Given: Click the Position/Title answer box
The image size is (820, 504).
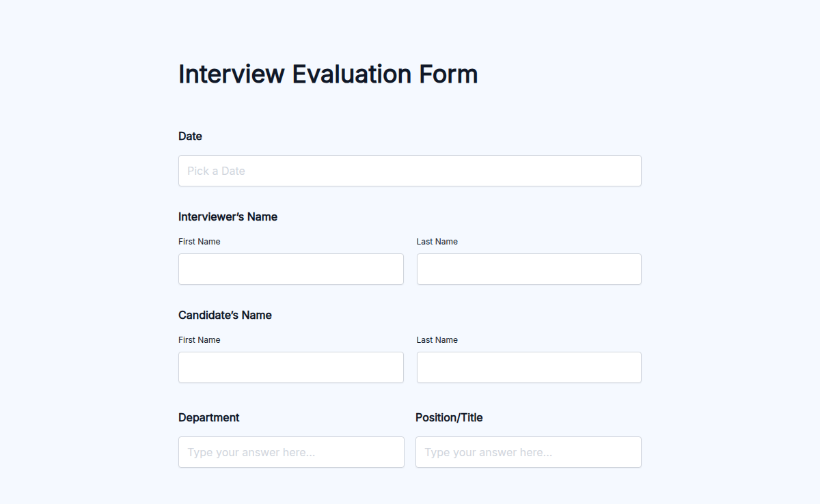Looking at the screenshot, I should point(528,451).
